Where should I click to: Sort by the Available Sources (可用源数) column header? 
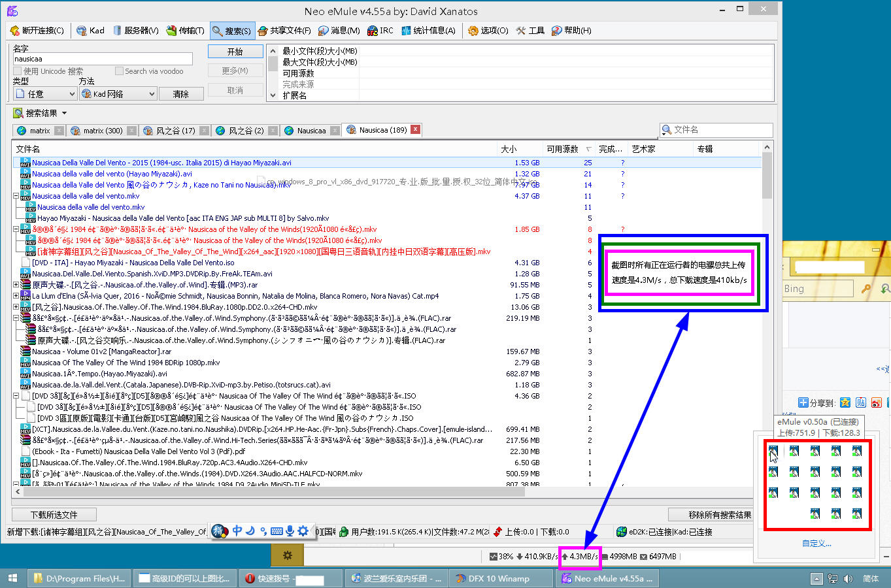[569, 149]
